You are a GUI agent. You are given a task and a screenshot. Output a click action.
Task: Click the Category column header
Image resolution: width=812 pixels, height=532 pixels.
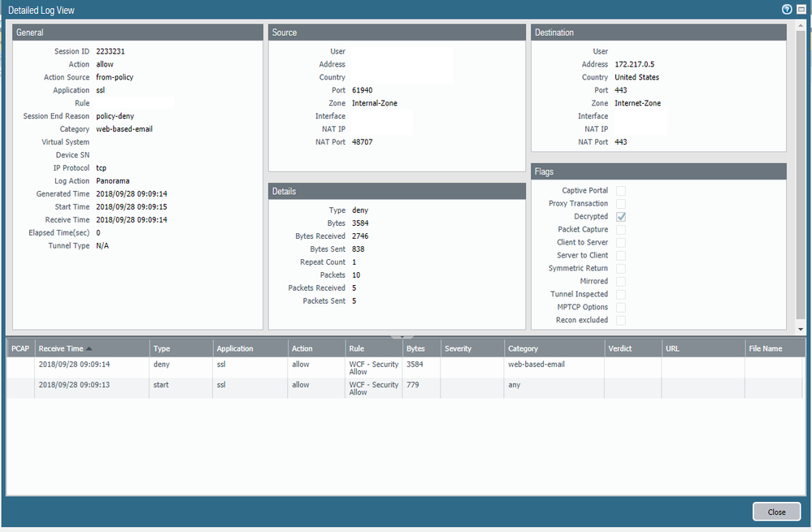click(x=523, y=348)
